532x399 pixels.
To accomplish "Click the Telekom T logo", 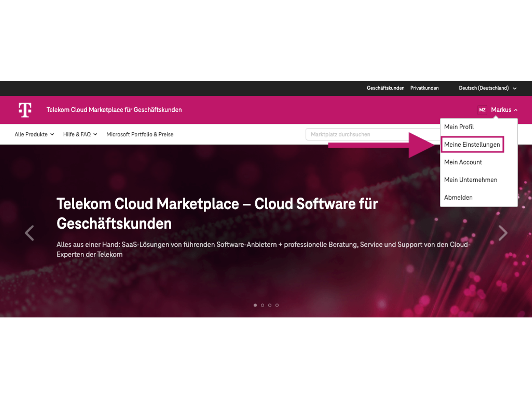I will pos(25,110).
